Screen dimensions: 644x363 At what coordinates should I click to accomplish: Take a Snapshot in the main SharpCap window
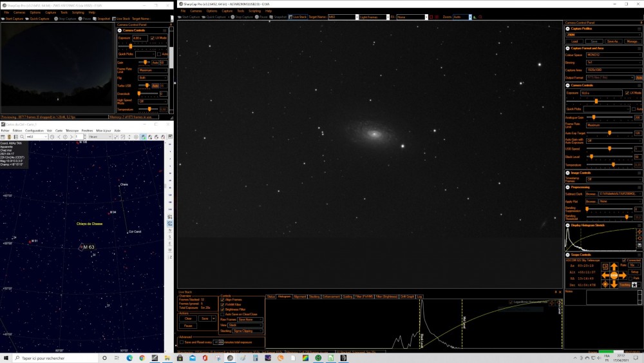278,17
